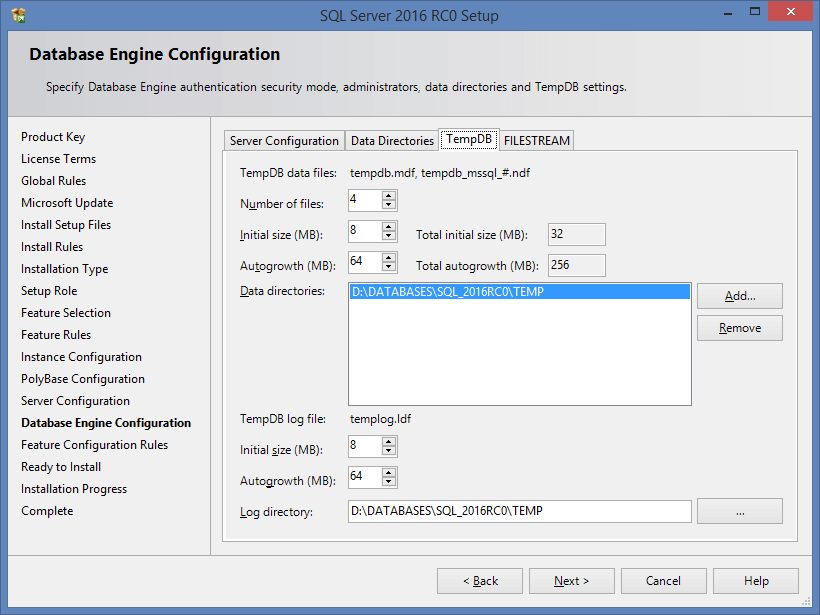This screenshot has width=820, height=615.
Task: Click the Number of files value field
Action: pyautogui.click(x=365, y=200)
